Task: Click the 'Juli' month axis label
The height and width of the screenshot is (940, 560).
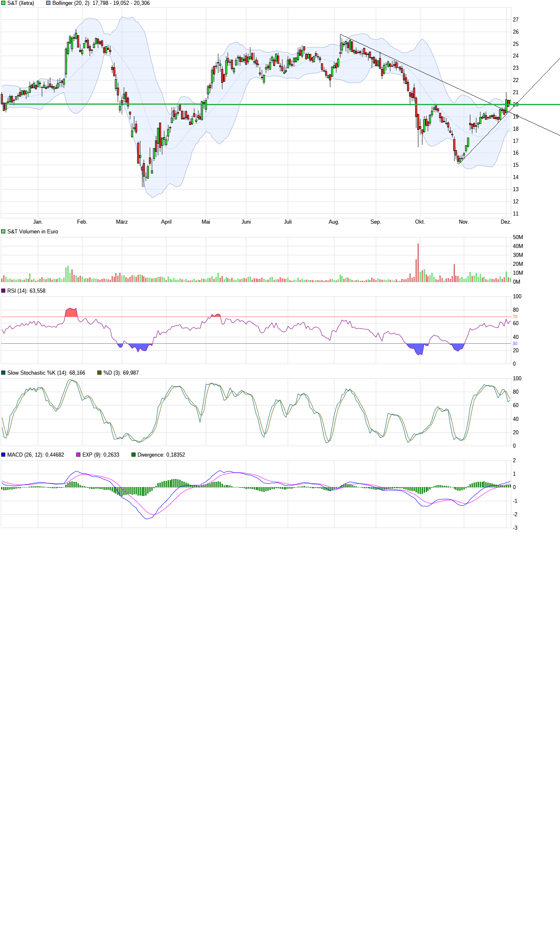Action: [288, 222]
